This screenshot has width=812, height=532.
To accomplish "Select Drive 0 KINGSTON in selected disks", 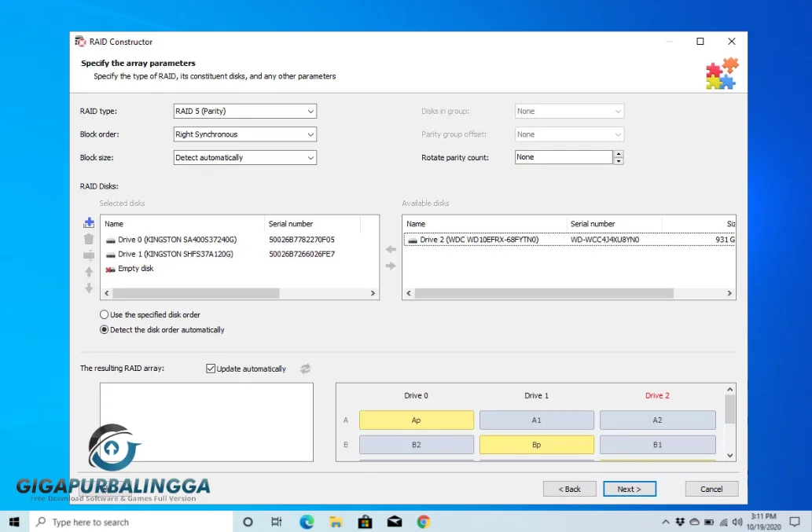I will 177,240.
